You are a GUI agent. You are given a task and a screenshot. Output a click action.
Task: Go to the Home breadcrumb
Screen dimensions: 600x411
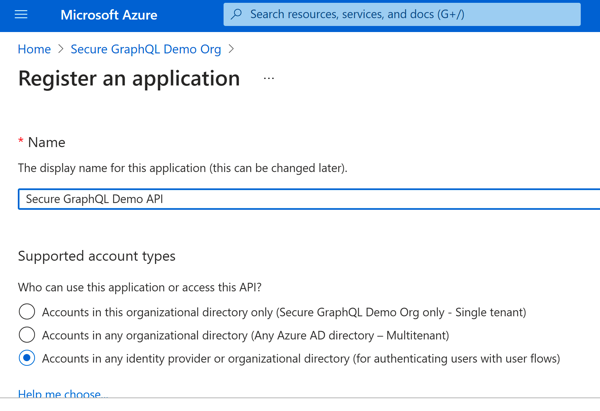(34, 49)
